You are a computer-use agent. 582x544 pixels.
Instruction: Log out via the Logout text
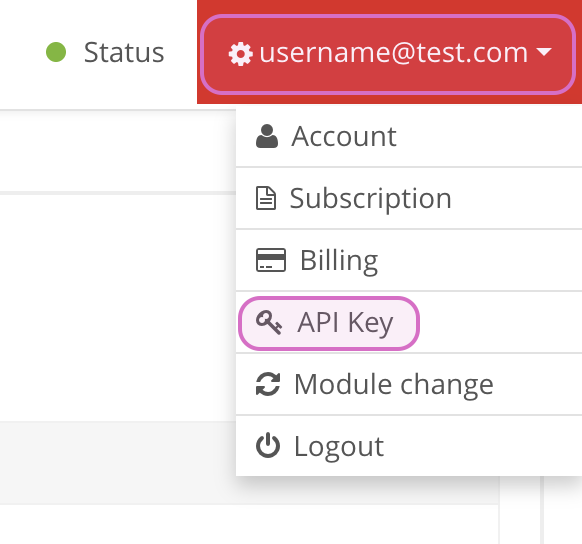(339, 446)
